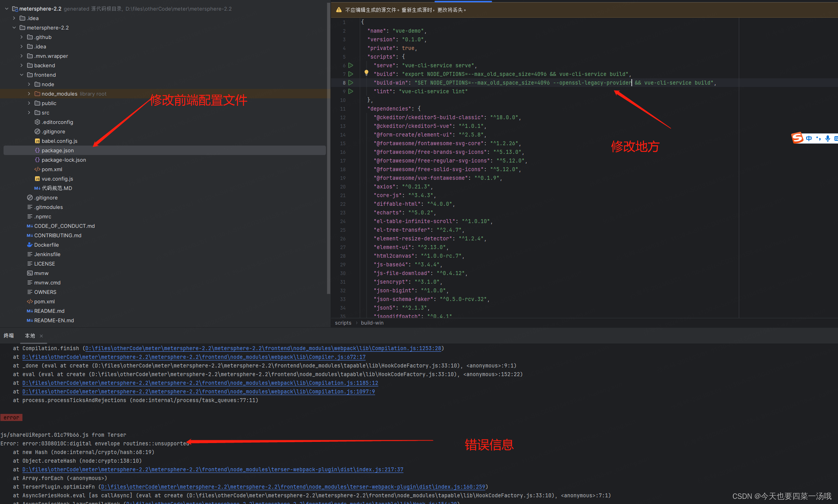The height and width of the screenshot is (504, 838).
Task: Expand the node folder under frontend
Action: [29, 84]
